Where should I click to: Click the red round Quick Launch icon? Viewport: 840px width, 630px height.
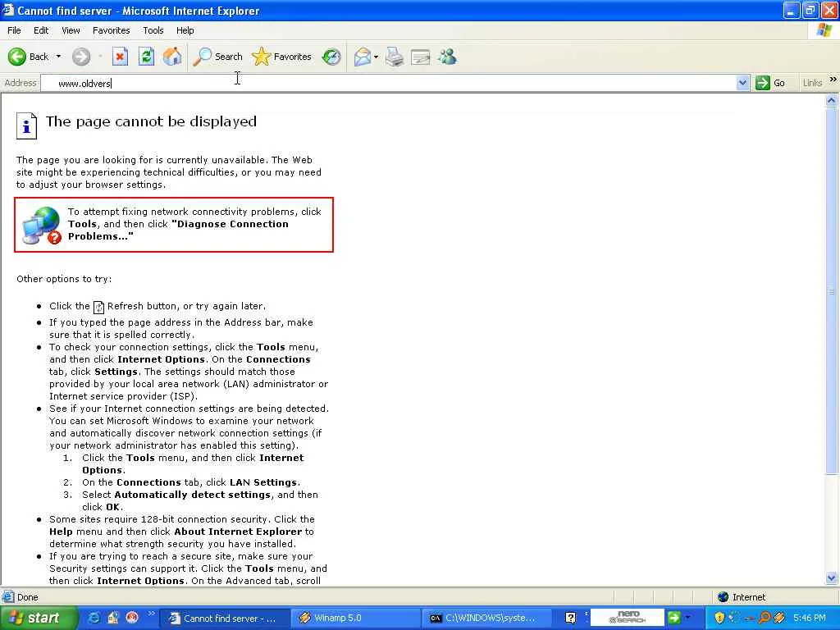pyautogui.click(x=132, y=619)
